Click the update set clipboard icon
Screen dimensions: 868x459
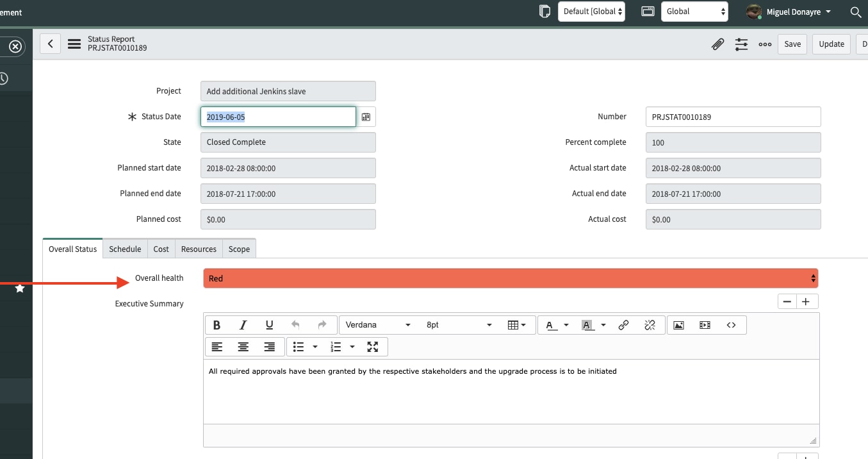coord(545,12)
